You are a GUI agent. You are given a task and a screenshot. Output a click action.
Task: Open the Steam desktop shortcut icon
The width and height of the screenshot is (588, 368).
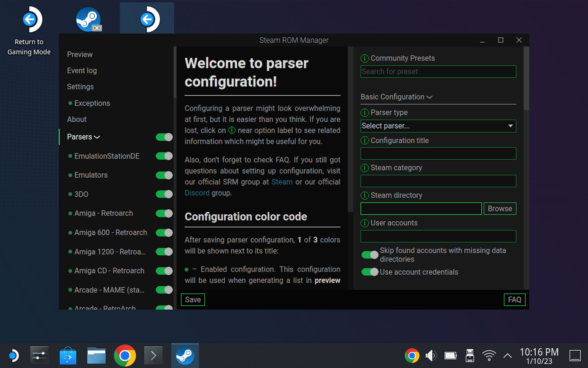point(88,20)
